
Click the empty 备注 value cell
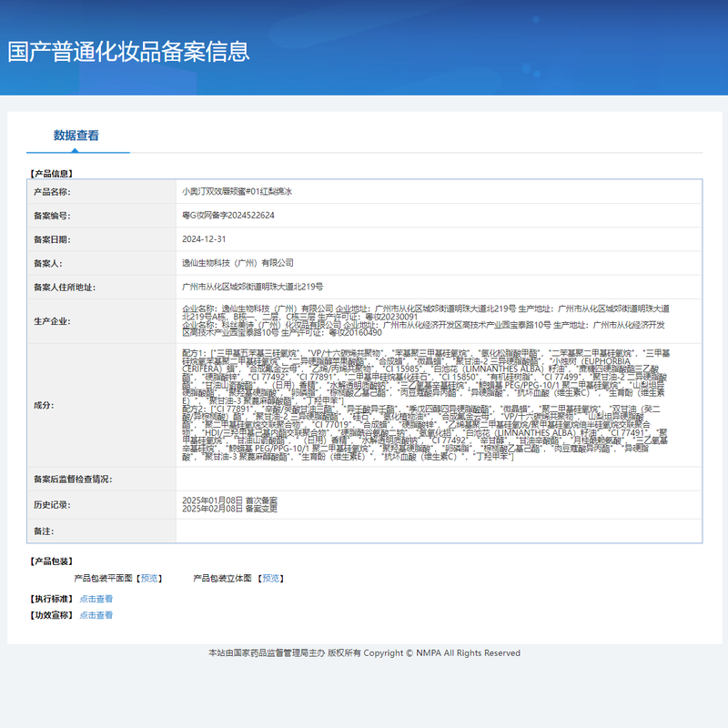(x=437, y=531)
